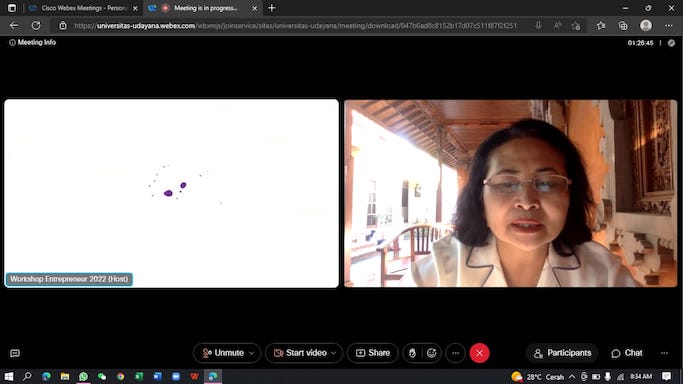The image size is (683, 384).
Task: Go back in the browser
Action: tap(14, 25)
